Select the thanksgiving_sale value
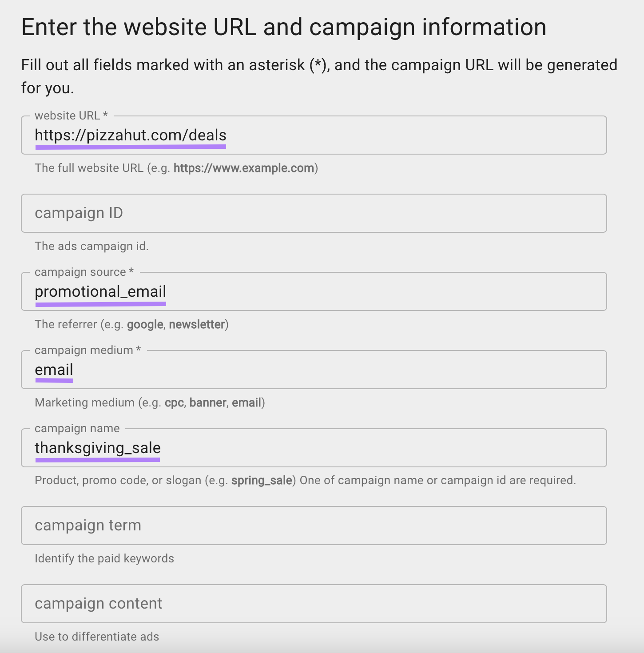 (98, 448)
